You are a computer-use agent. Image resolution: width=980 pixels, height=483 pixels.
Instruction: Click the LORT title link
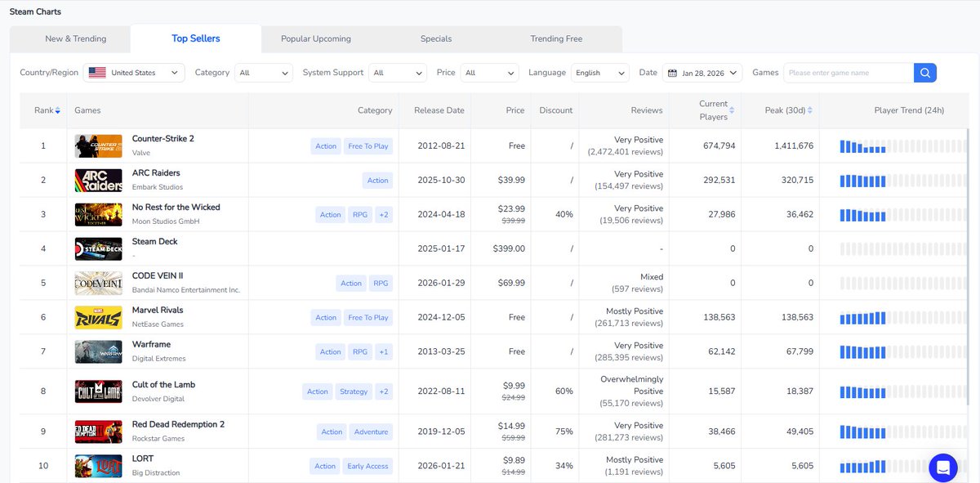point(143,459)
